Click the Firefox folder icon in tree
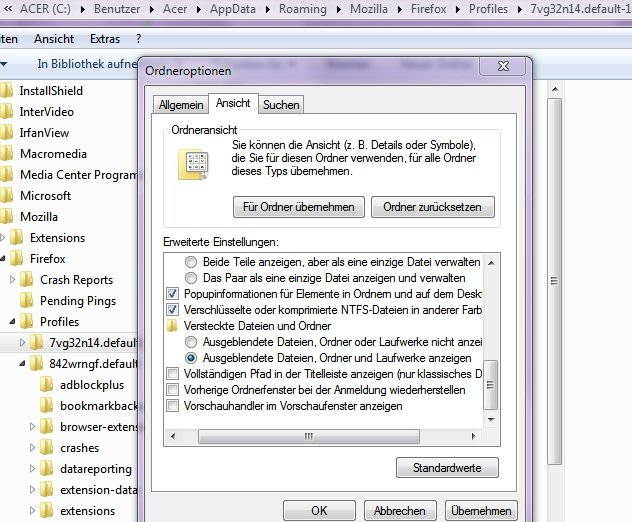Image resolution: width=632 pixels, height=522 pixels. (x=17, y=258)
